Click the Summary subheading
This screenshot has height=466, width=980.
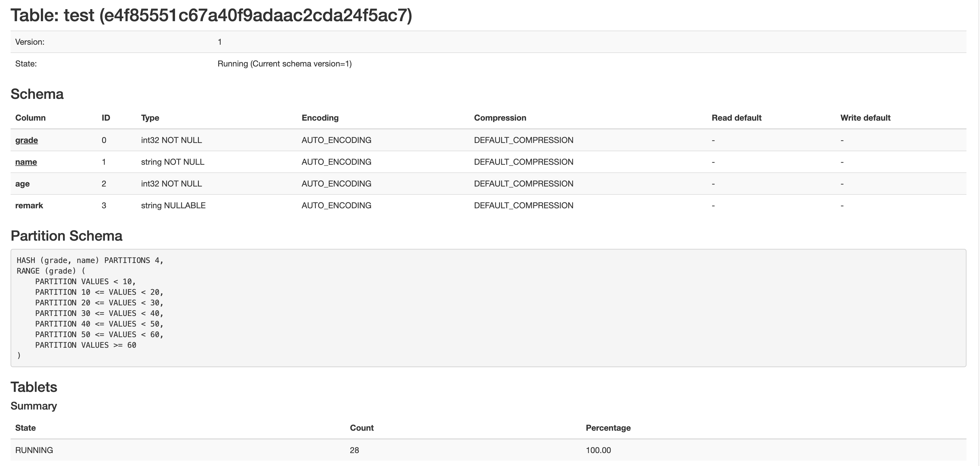coord(34,406)
